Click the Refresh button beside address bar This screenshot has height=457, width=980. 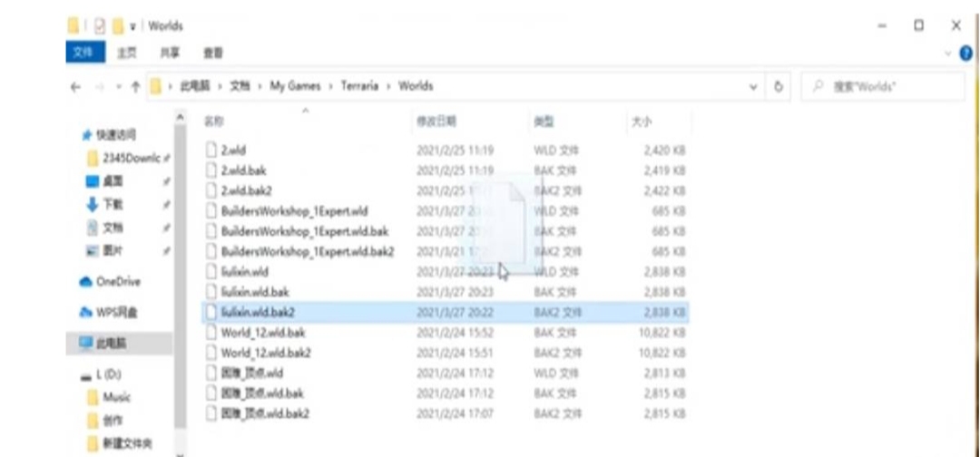778,87
